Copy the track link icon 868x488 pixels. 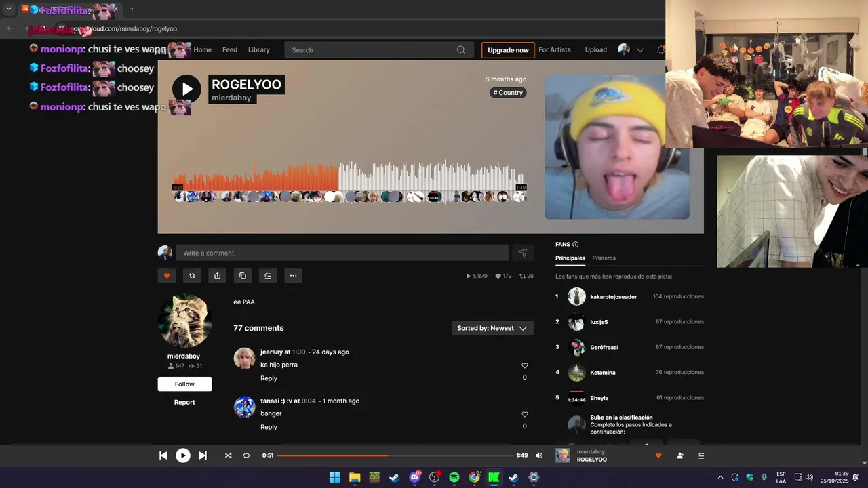[243, 275]
